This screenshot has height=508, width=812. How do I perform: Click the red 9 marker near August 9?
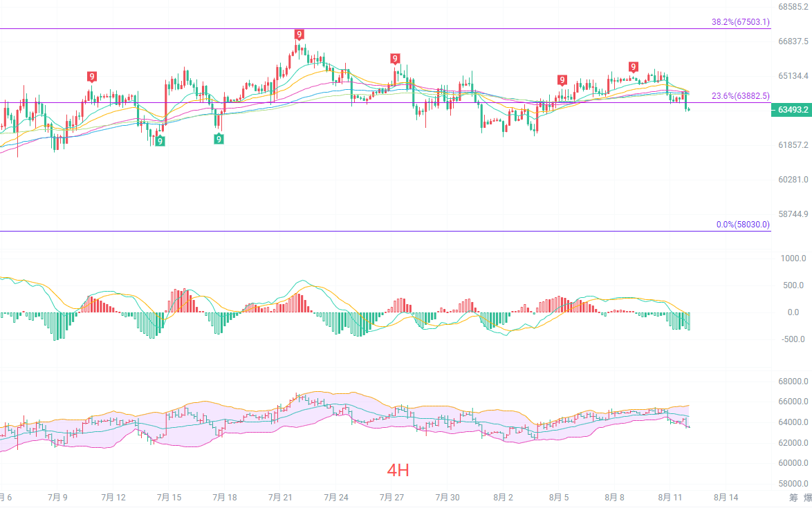tap(634, 67)
